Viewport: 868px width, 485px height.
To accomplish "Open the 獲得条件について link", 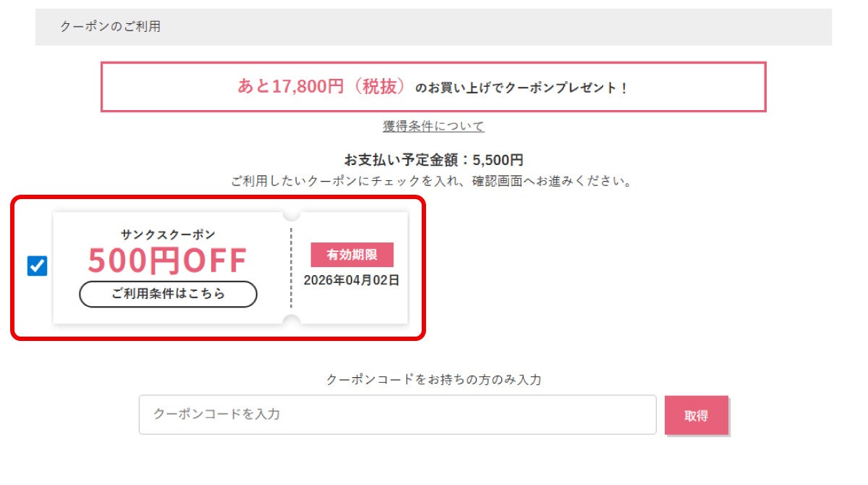I will (433, 125).
